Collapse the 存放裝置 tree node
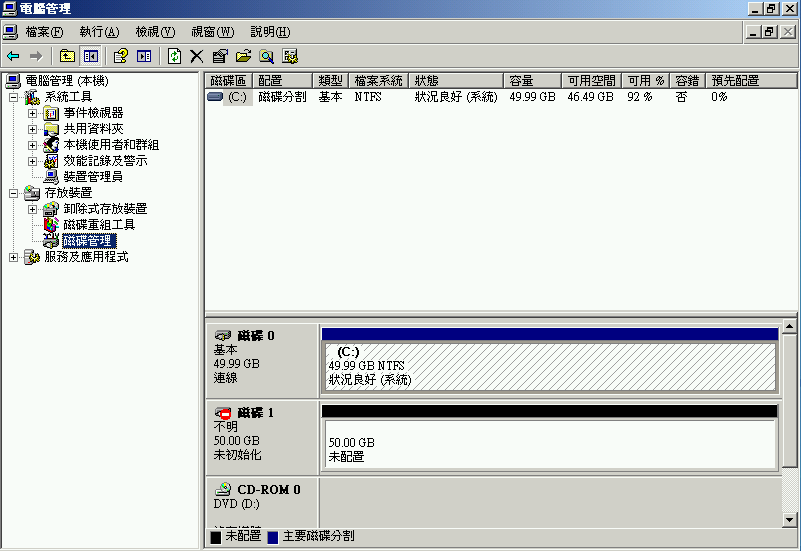The width and height of the screenshot is (801, 551). pyautogui.click(x=13, y=193)
